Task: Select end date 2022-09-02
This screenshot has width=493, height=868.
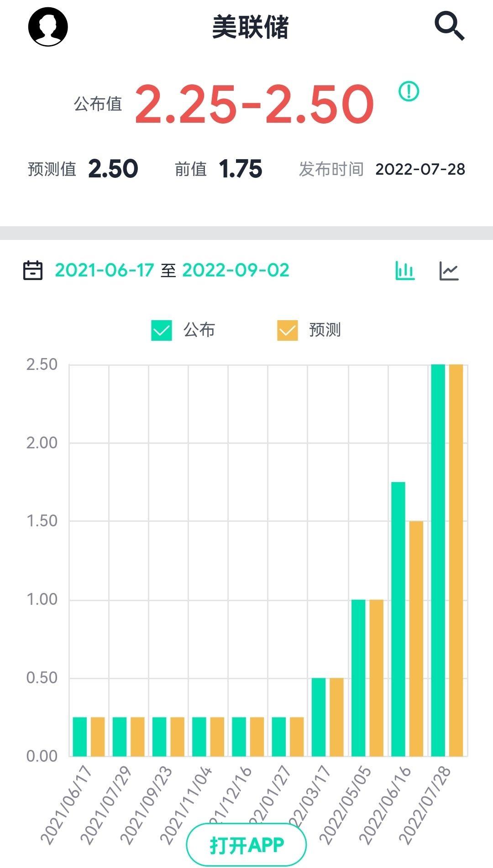Action: click(x=236, y=270)
